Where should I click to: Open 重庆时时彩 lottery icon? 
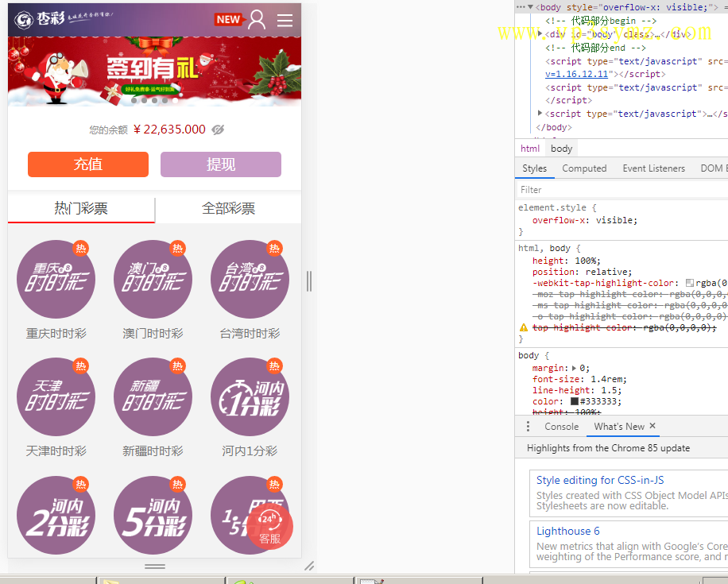tap(56, 279)
